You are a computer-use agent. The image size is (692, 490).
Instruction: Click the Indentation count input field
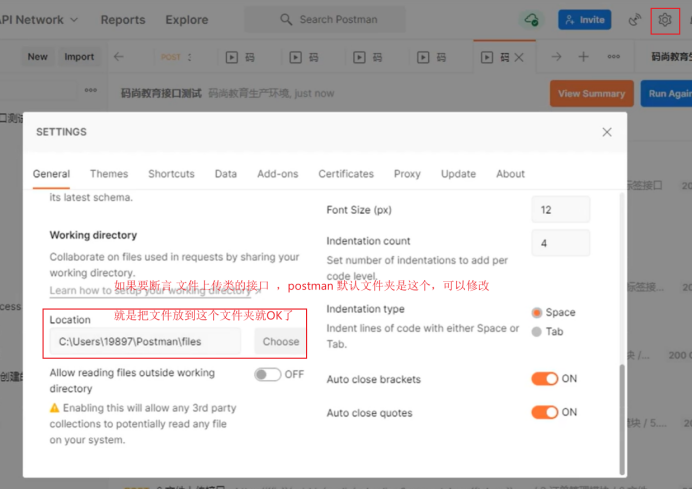click(560, 243)
